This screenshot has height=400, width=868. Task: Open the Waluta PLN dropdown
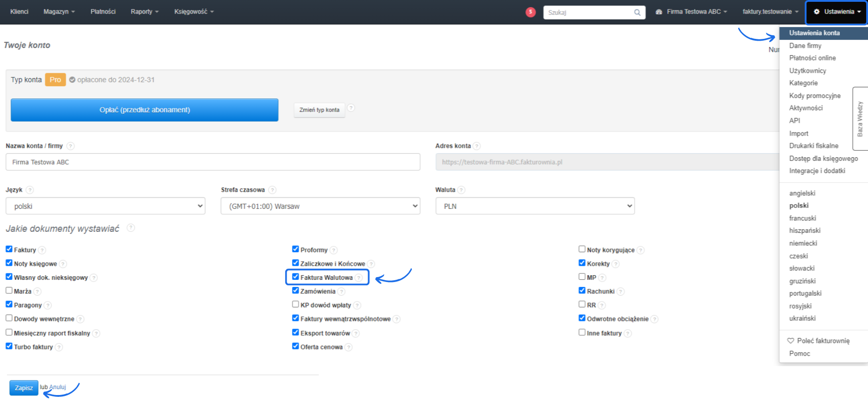535,206
